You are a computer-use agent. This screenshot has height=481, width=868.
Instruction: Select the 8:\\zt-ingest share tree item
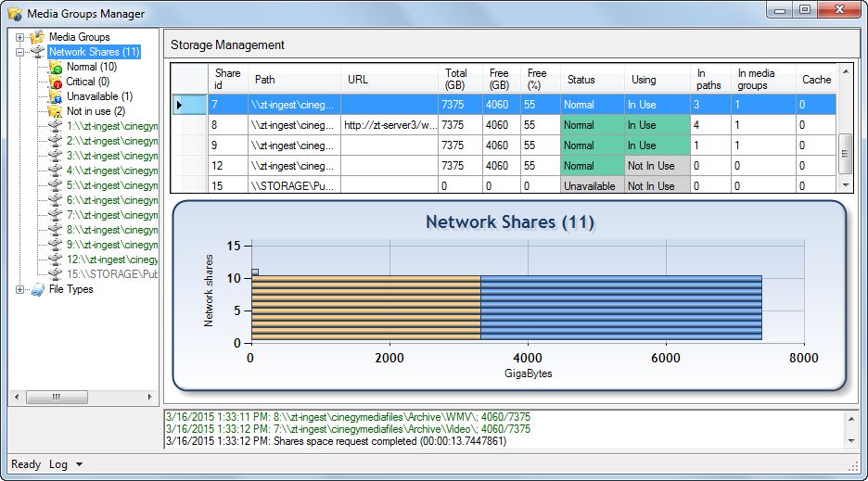tap(112, 230)
